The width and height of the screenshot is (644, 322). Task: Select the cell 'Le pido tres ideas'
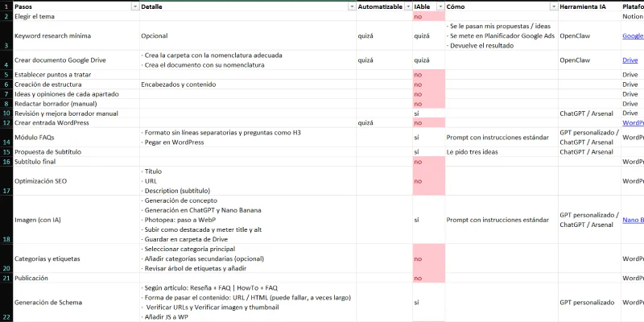502,152
